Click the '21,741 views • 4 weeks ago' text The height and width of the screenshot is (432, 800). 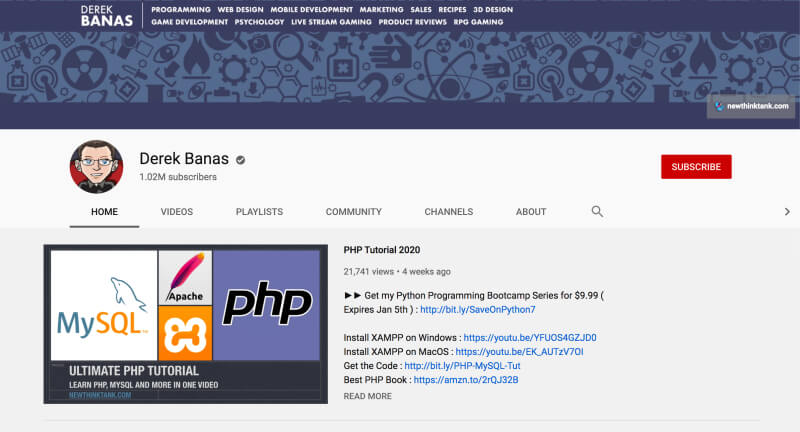point(397,272)
